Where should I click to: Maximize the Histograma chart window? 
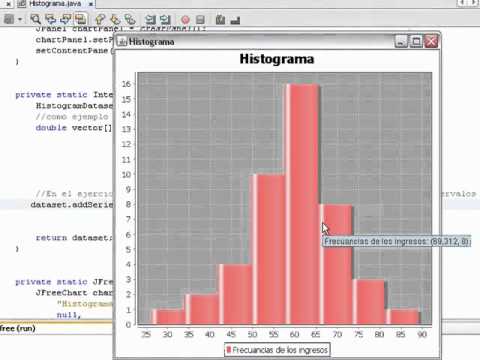[x=416, y=42]
